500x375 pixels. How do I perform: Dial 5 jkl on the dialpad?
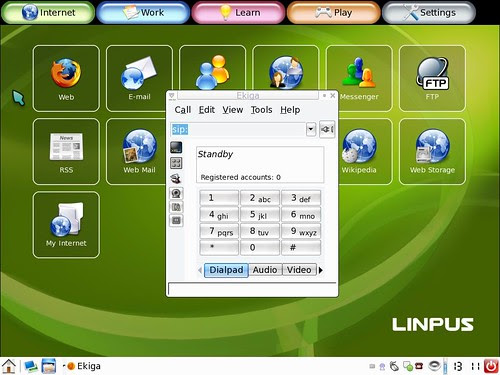click(260, 214)
